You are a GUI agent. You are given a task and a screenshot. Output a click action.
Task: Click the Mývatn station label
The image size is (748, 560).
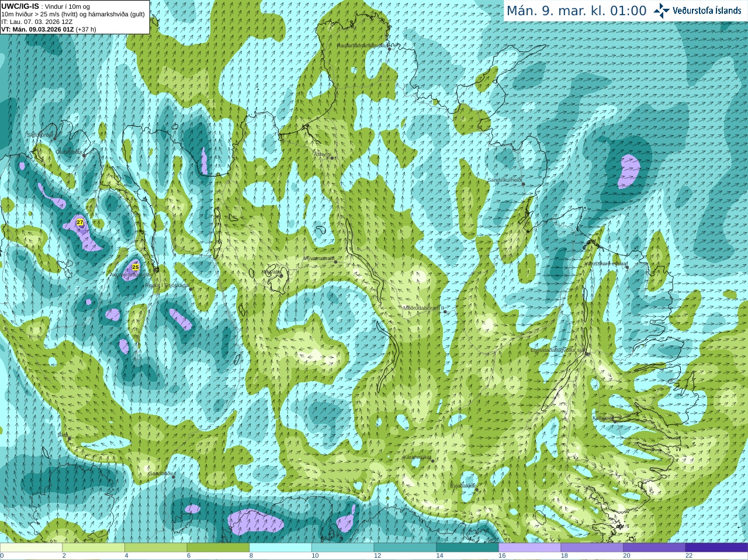click(x=272, y=272)
